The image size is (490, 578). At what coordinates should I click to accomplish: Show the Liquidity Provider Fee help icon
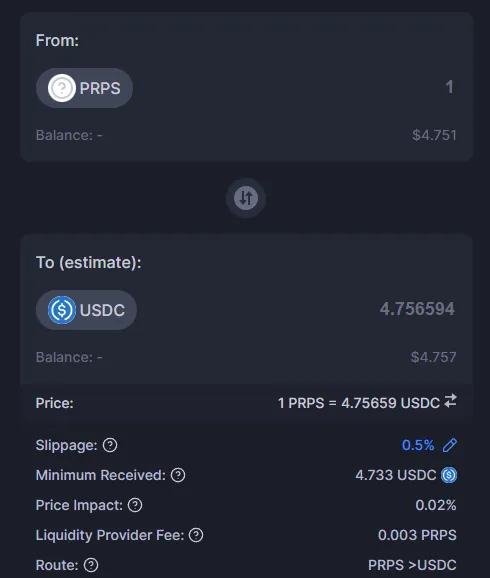[x=196, y=535]
